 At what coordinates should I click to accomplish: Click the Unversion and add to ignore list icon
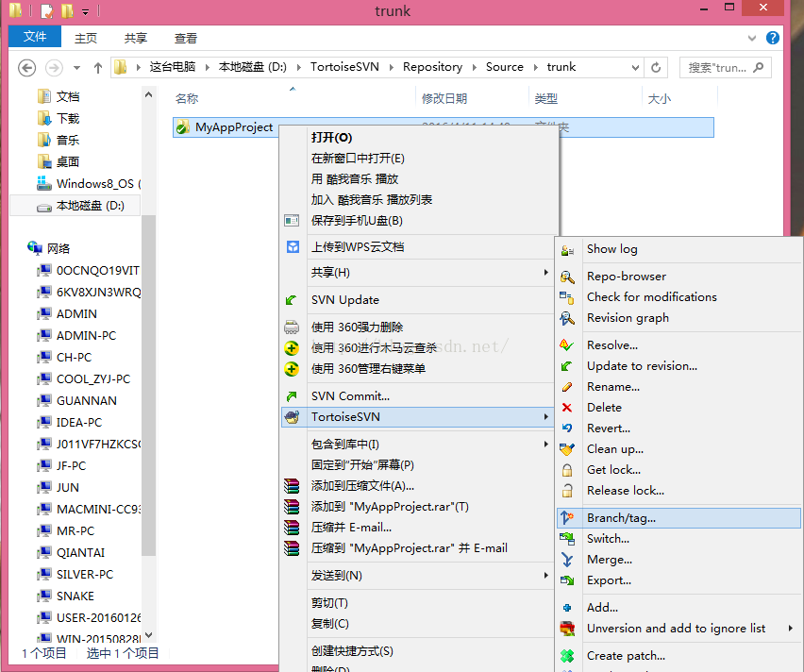pyautogui.click(x=567, y=629)
